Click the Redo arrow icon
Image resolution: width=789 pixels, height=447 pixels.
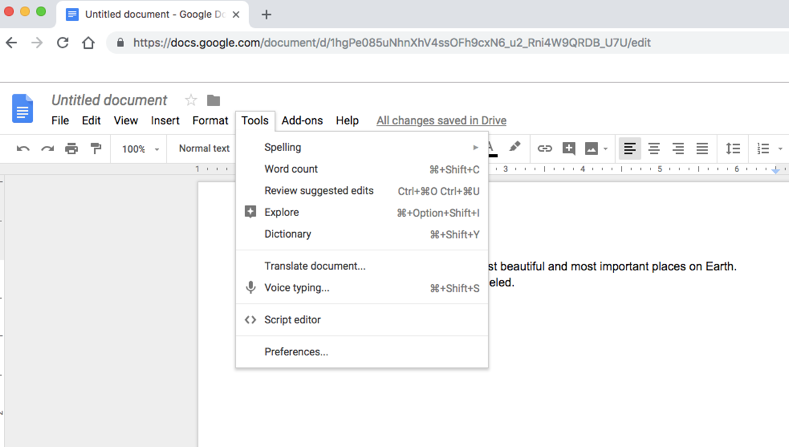click(x=47, y=148)
